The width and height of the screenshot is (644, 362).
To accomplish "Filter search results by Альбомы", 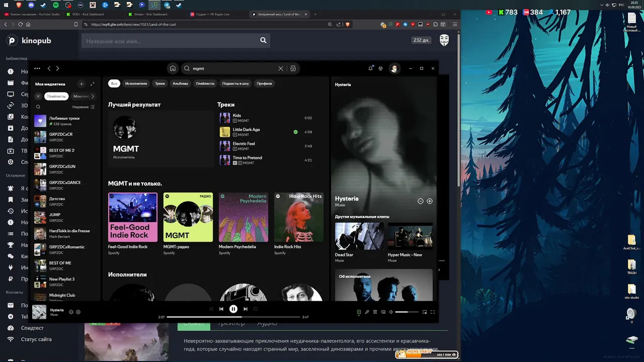I will pyautogui.click(x=180, y=83).
